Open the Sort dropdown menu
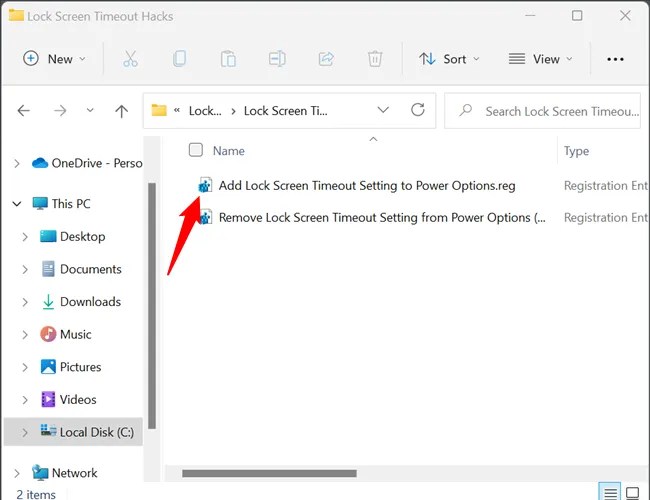 click(449, 59)
